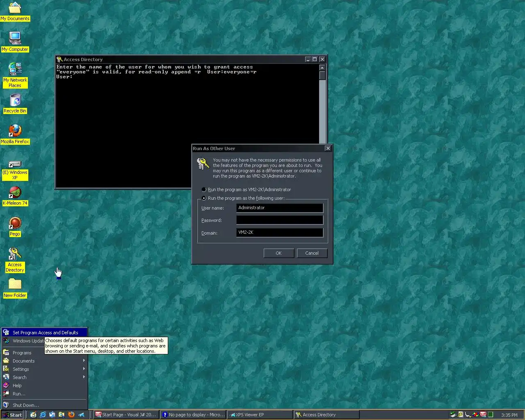Open Set Program Access and Defaults
This screenshot has width=525, height=420.
[x=44, y=333]
